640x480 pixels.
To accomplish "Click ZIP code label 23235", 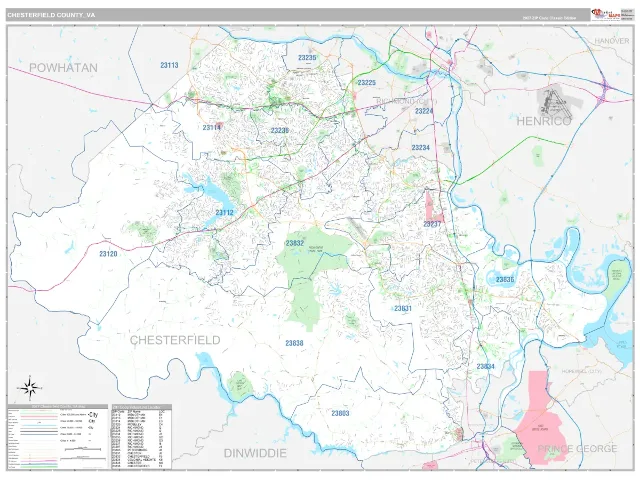I will click(x=307, y=58).
